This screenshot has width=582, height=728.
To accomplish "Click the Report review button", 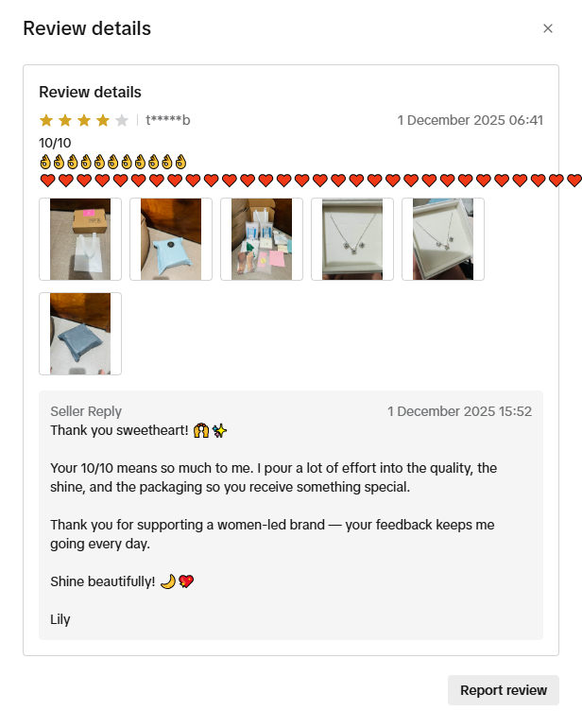I will (503, 690).
